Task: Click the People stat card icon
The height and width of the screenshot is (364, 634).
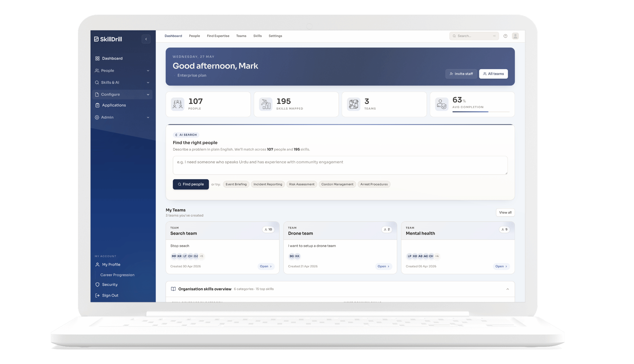Action: click(x=178, y=104)
